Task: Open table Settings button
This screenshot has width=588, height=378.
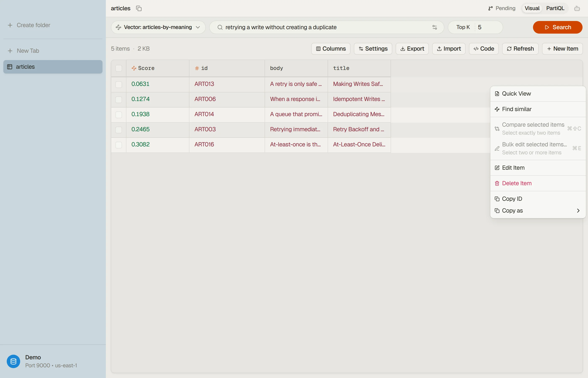Action: pyautogui.click(x=373, y=49)
